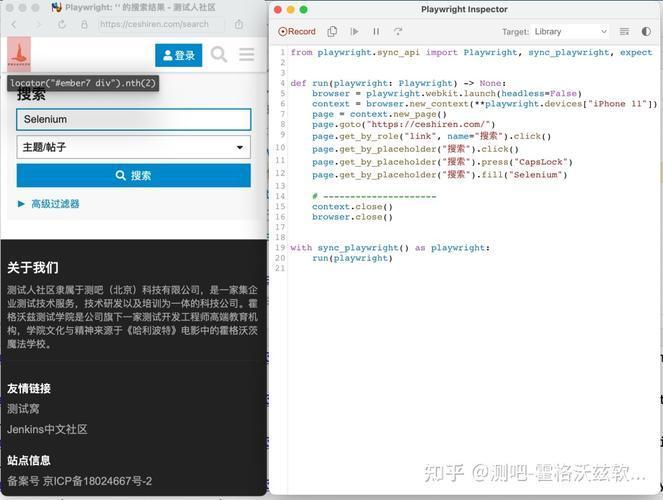Click the blue 登录 login button
The width and height of the screenshot is (663, 500).
(x=178, y=55)
